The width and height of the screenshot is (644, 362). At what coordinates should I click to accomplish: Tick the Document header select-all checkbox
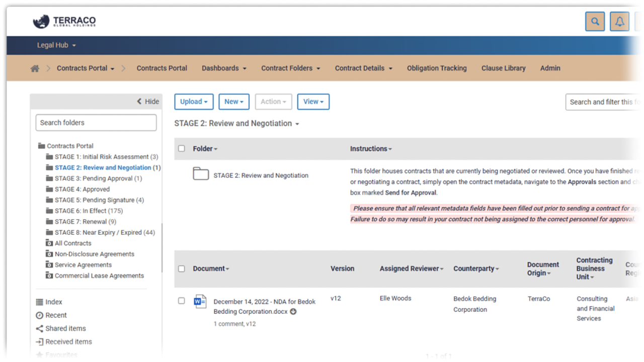click(182, 268)
